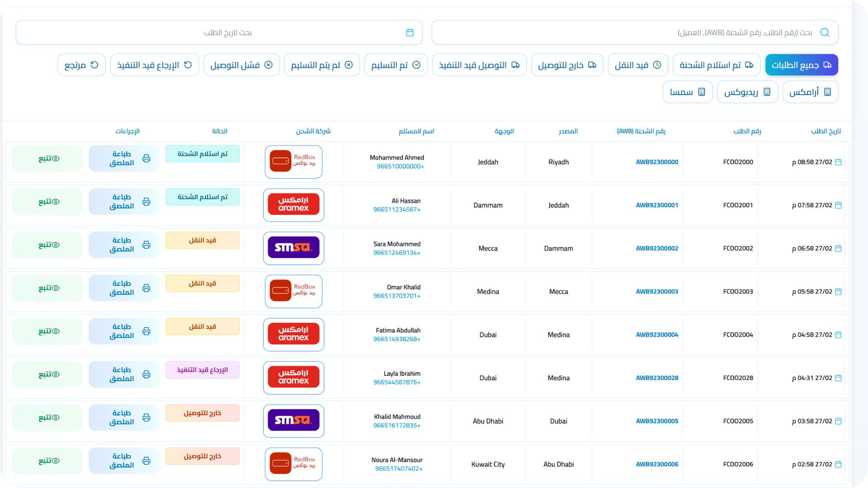
Task: Focus the order number/AWB search field
Action: (633, 33)
